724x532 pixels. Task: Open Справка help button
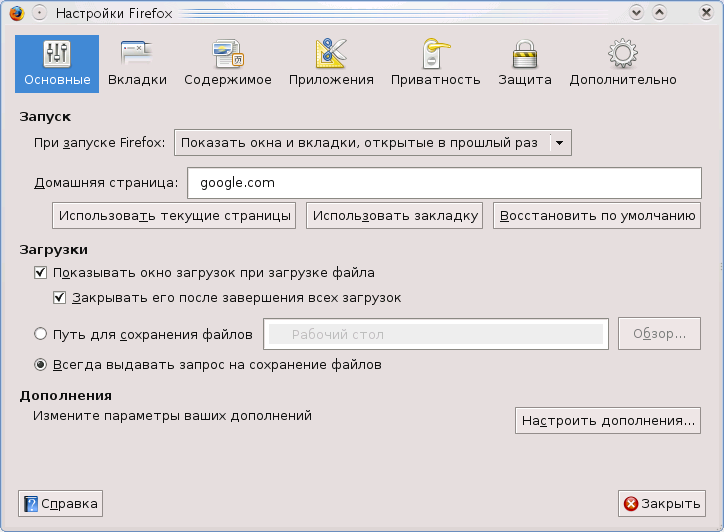(x=60, y=503)
